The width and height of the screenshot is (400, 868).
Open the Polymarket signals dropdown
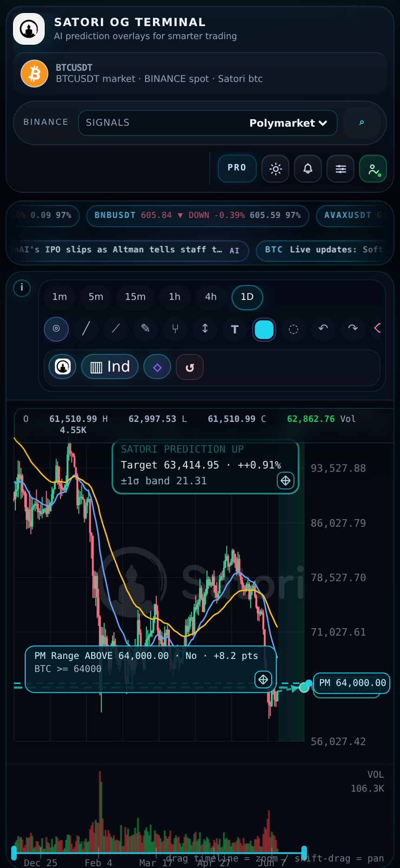208,123
